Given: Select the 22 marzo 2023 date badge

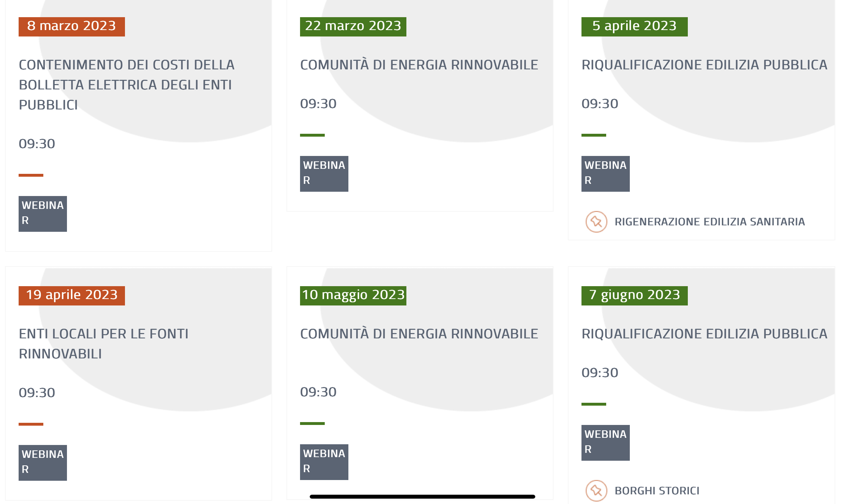Looking at the screenshot, I should [353, 26].
